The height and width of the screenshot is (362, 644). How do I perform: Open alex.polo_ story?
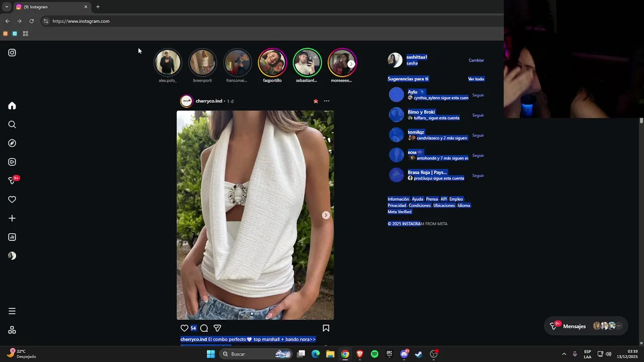pos(168,62)
